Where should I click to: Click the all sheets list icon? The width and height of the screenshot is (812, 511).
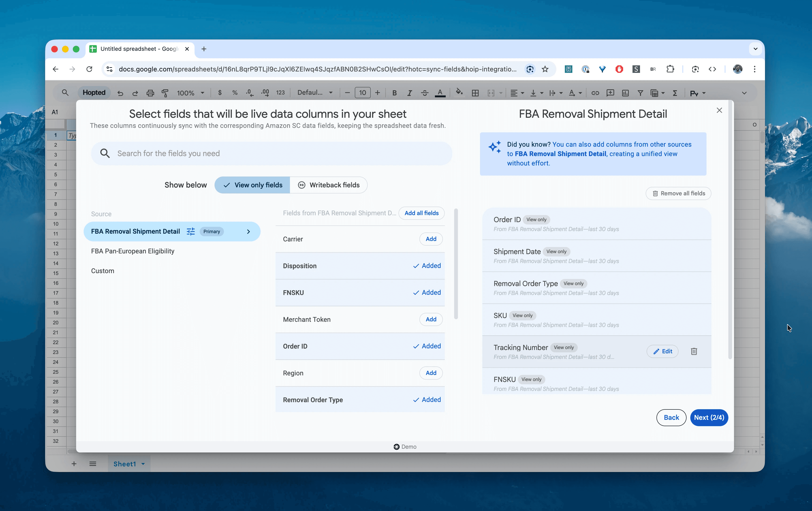point(93,464)
